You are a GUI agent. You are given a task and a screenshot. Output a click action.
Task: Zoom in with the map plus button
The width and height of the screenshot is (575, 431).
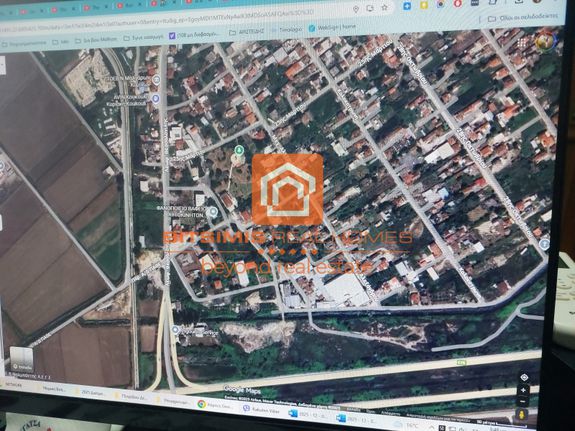coord(523,390)
